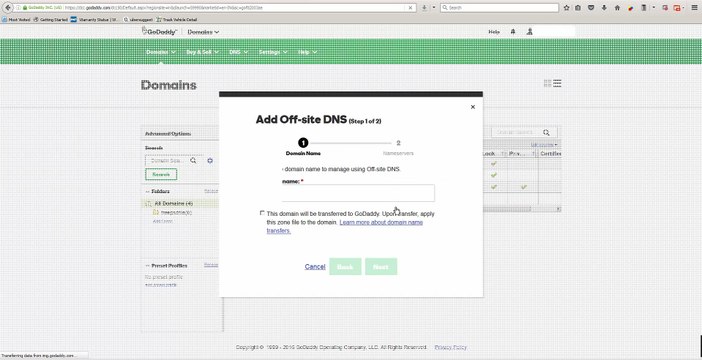Screen dimensions: 702x360
Task: Bookmark this page with the star icon
Action: pos(567,8)
